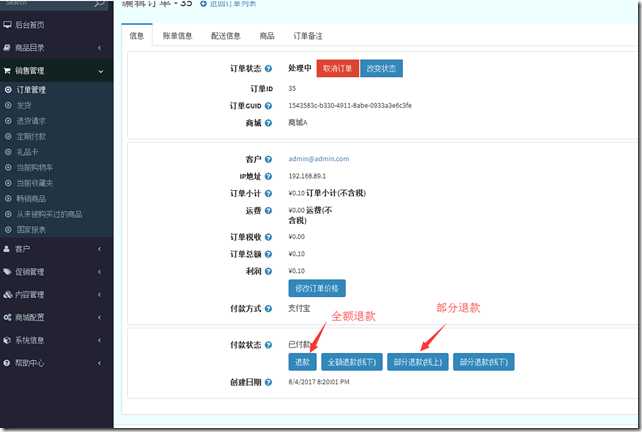The height and width of the screenshot is (432, 642).
Task: Expand the 促销管理 menu chevron
Action: tap(99, 272)
